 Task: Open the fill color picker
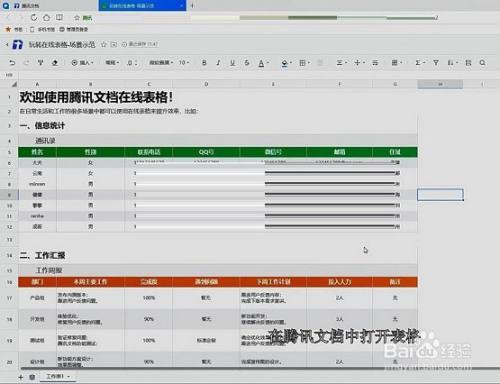tap(286, 63)
